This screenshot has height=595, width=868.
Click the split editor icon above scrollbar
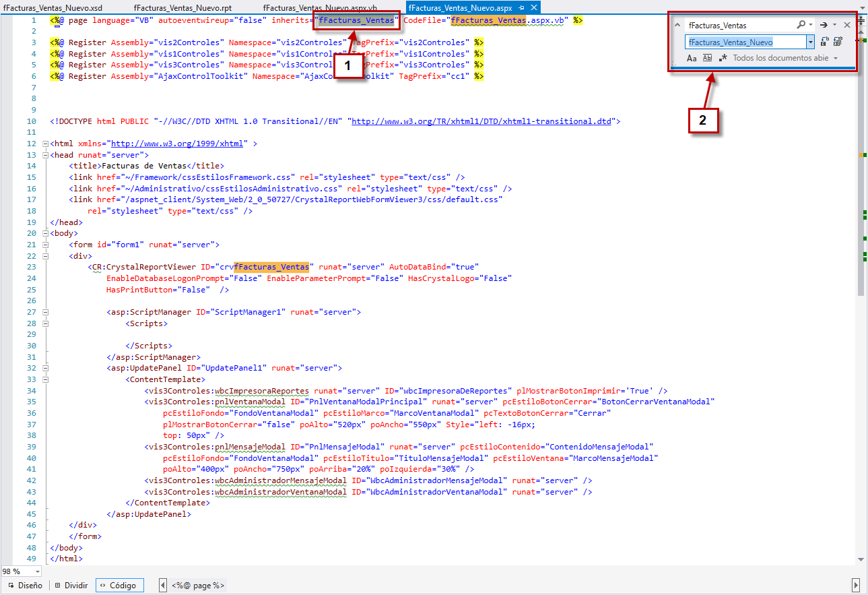[x=861, y=20]
